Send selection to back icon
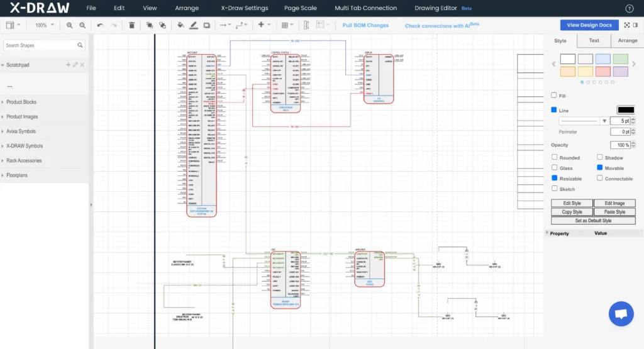The width and height of the screenshot is (644, 349). [x=163, y=25]
